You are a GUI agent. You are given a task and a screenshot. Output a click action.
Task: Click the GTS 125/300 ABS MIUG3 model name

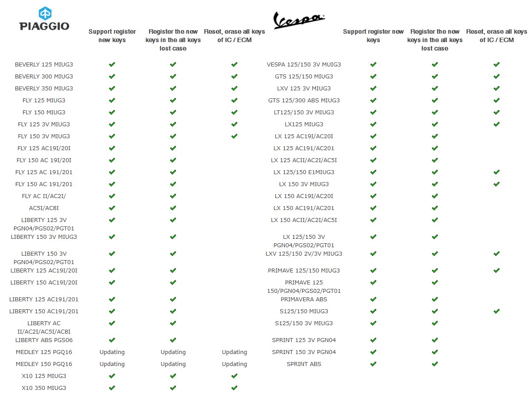coord(304,101)
